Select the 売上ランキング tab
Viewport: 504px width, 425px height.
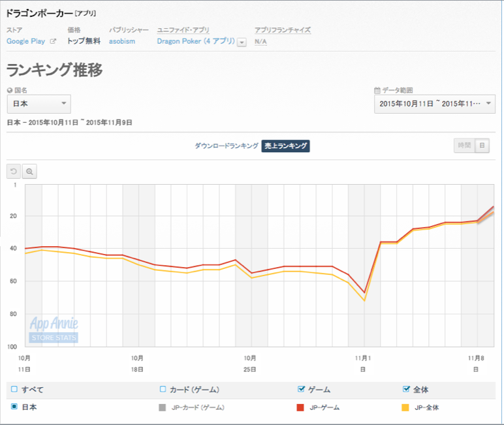[285, 146]
